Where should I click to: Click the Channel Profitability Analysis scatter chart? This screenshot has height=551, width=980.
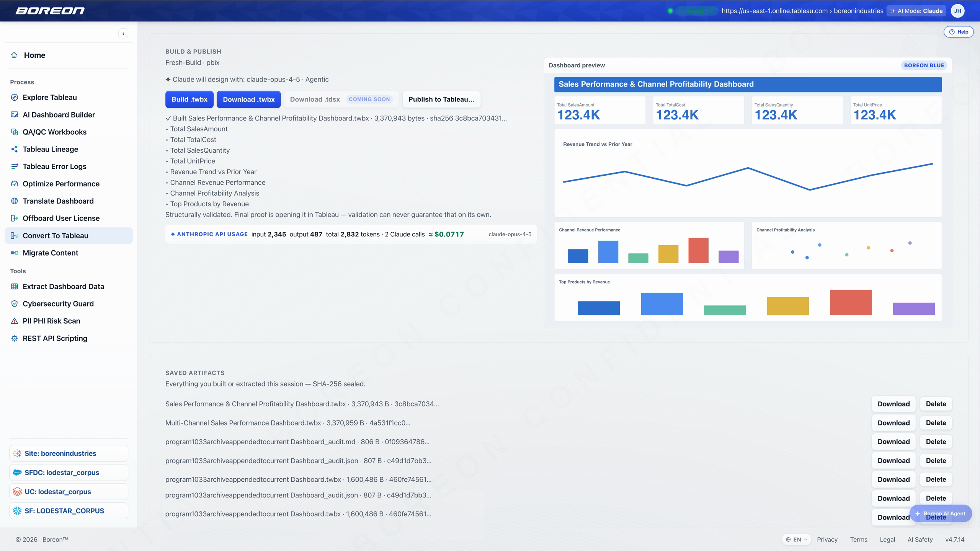pos(847,246)
